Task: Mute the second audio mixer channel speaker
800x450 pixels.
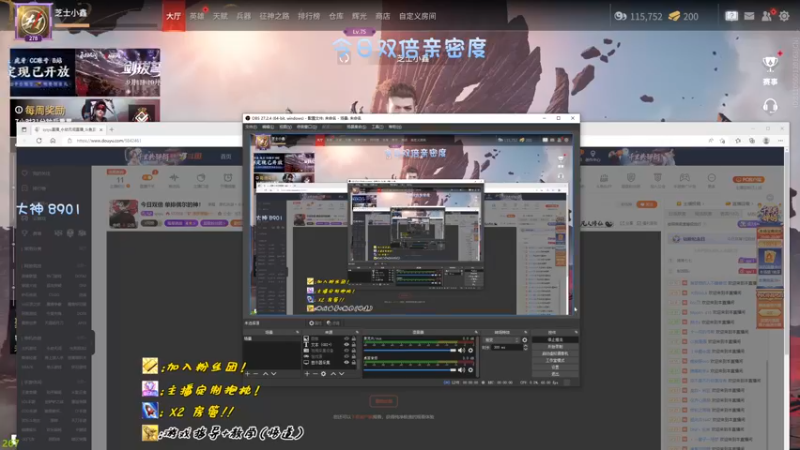Action: coord(462,369)
